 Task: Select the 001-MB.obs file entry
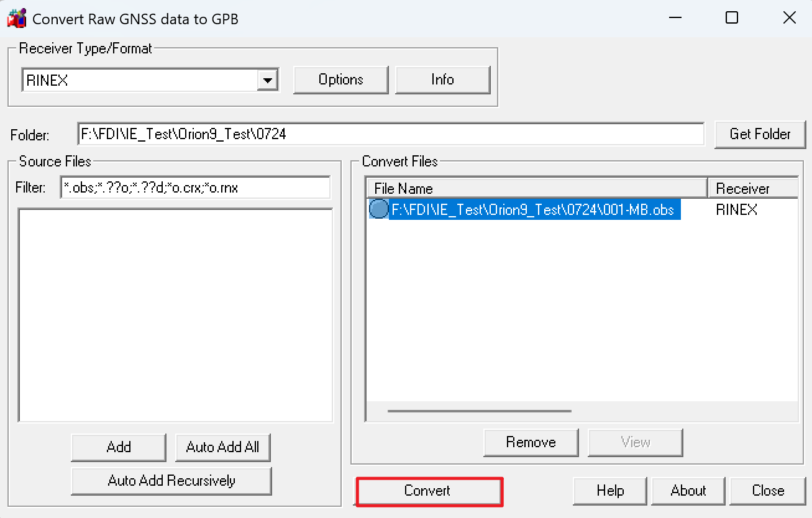pos(533,210)
